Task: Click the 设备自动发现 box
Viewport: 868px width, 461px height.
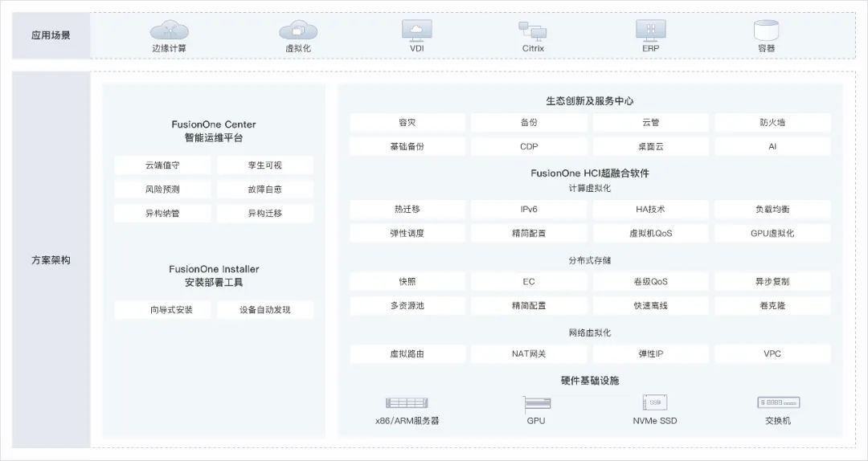Action: 264,310
